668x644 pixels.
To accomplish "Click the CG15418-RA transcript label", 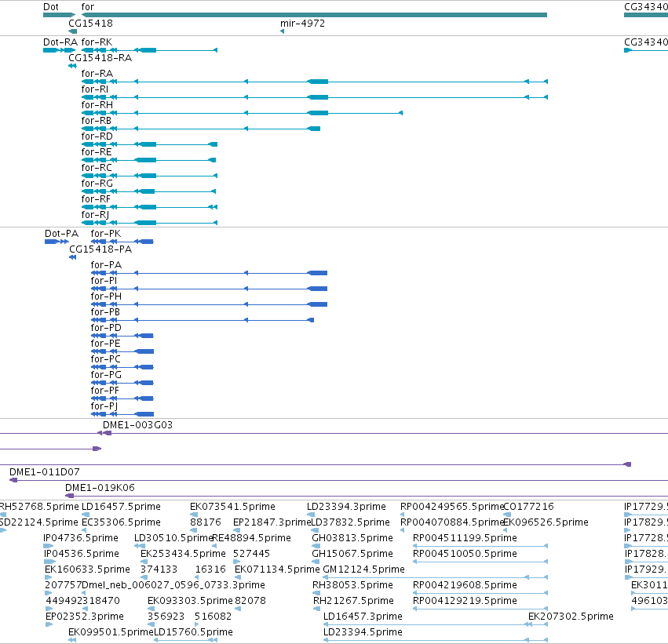I will click(x=100, y=58).
